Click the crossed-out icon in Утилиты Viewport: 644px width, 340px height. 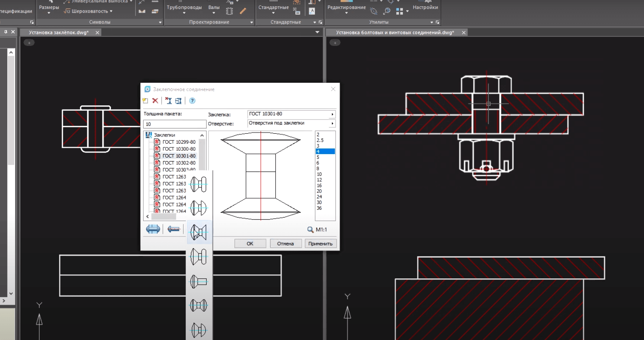point(374,11)
